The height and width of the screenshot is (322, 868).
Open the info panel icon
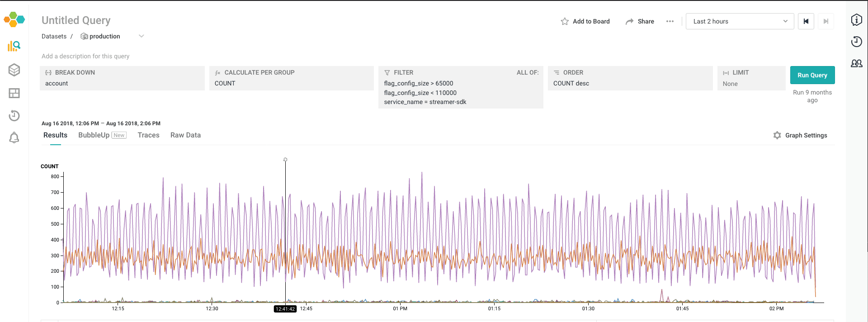[856, 20]
